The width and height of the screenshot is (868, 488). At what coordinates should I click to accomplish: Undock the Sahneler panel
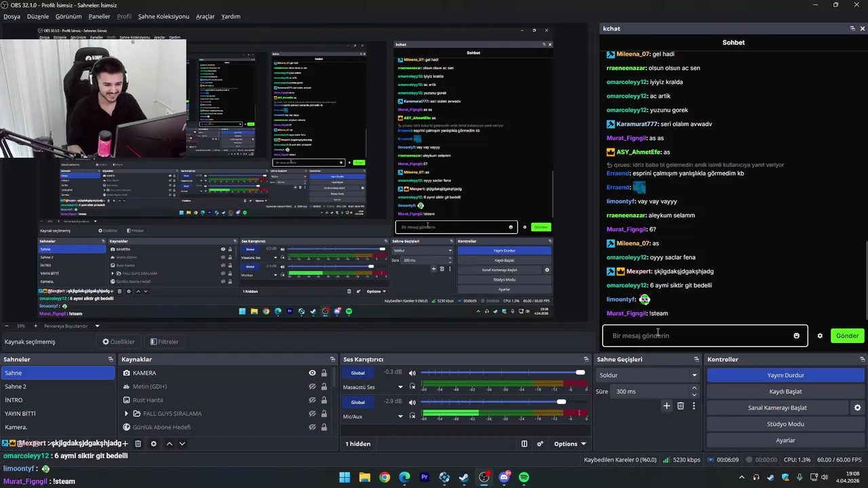(x=111, y=359)
